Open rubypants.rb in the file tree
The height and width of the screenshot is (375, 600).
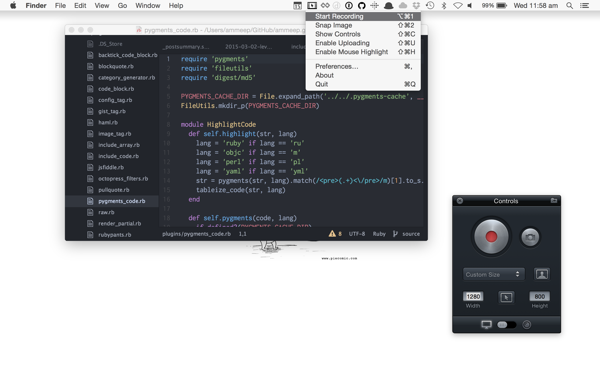(114, 235)
